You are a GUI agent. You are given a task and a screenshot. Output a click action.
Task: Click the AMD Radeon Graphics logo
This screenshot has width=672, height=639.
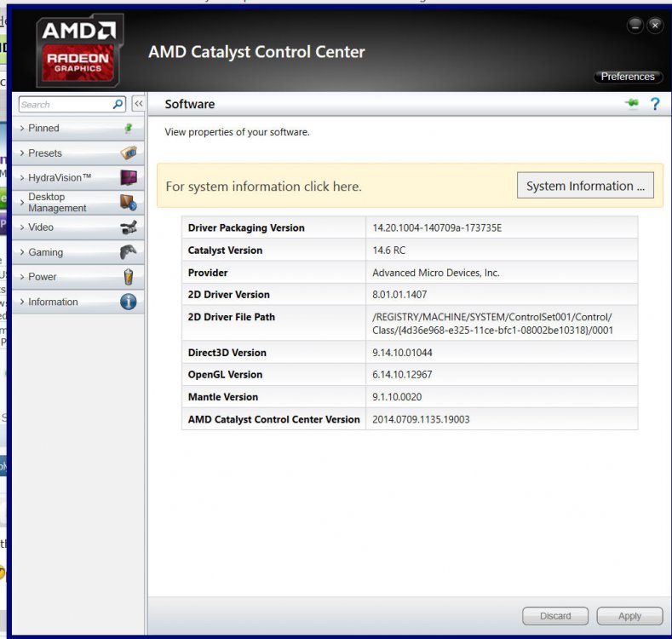(80, 50)
